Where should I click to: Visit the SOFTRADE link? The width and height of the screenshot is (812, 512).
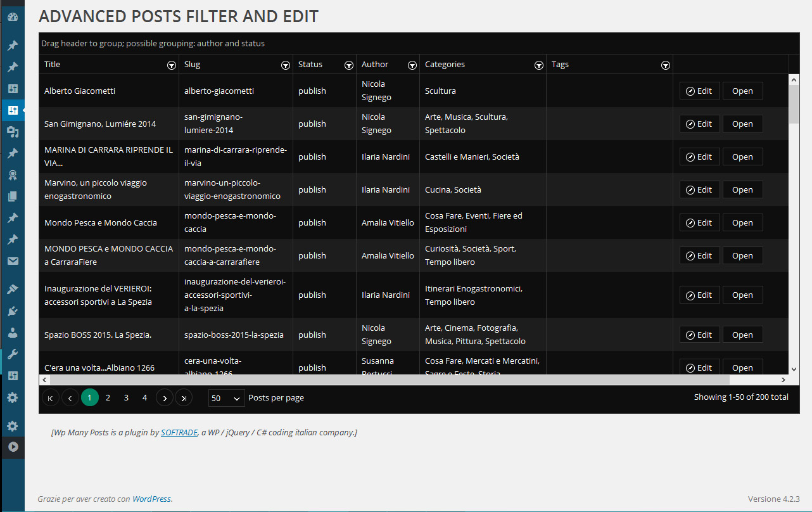[x=179, y=432]
